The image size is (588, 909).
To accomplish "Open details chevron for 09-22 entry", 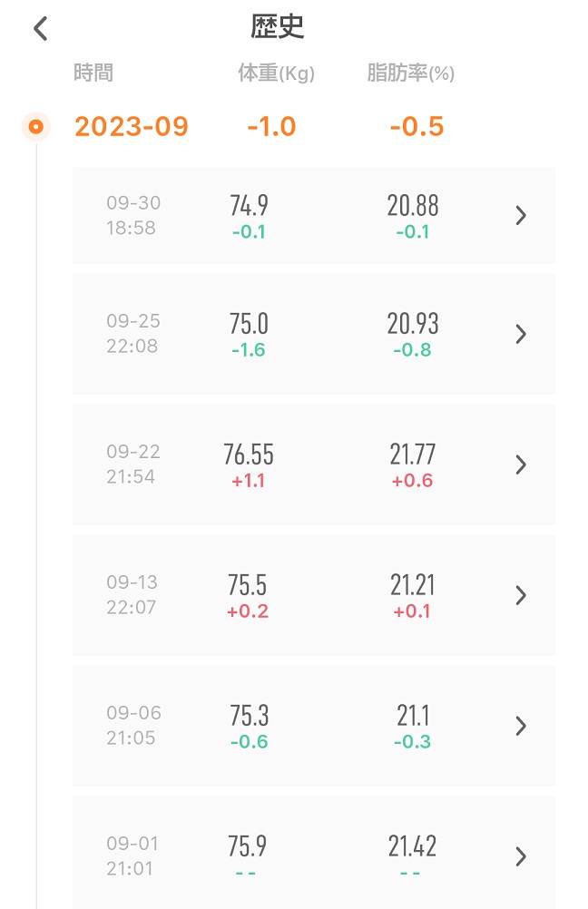I will [x=521, y=465].
